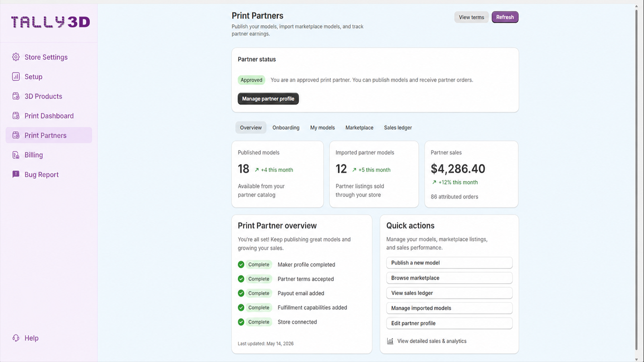This screenshot has width=644, height=362.
Task: Click Manage partner profile button
Action: [268, 99]
